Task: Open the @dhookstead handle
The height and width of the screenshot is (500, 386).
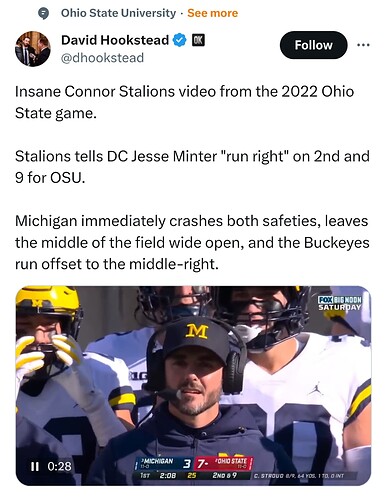Action: click(x=102, y=58)
